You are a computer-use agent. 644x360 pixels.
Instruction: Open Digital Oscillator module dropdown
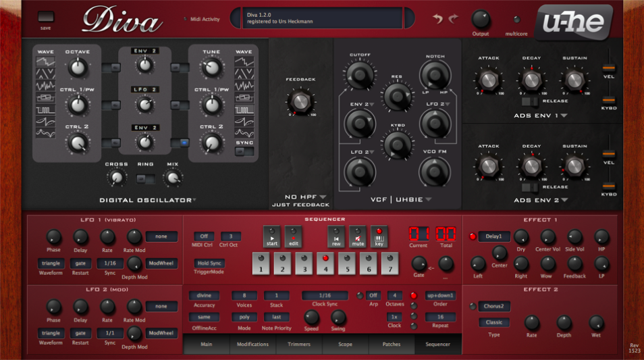pos(147,200)
